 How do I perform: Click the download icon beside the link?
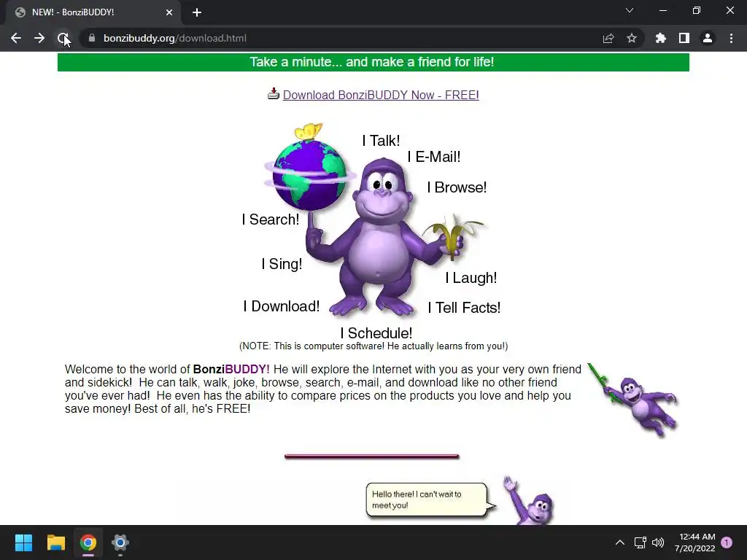pyautogui.click(x=274, y=93)
